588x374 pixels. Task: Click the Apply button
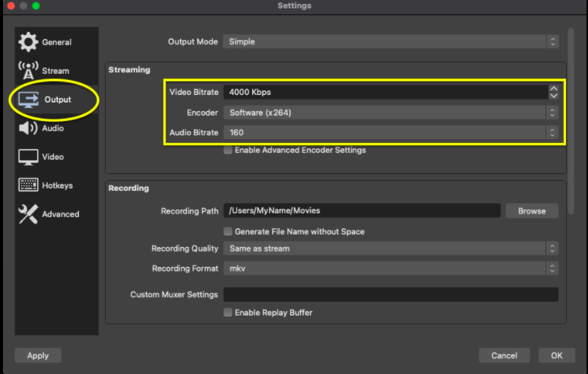click(38, 355)
